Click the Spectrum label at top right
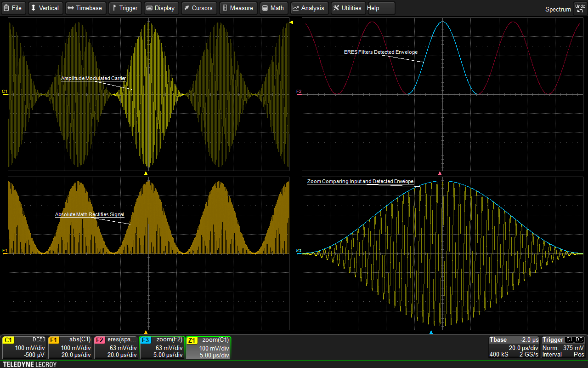This screenshot has height=368, width=588. tap(558, 9)
